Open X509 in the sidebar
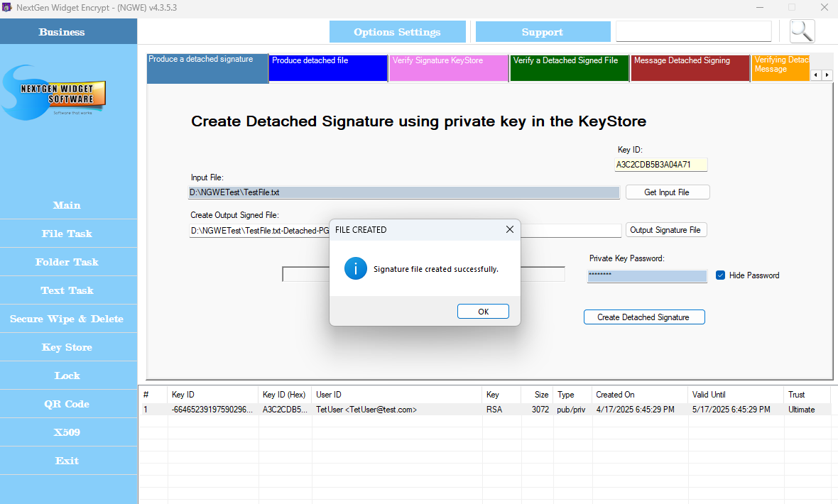Viewport: 838px width, 504px height. click(x=68, y=432)
